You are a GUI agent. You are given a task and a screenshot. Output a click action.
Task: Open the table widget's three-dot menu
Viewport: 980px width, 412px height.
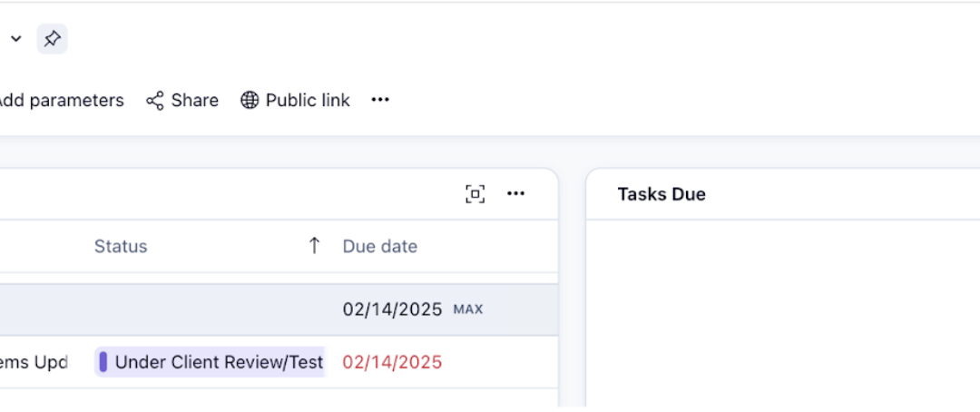(516, 193)
